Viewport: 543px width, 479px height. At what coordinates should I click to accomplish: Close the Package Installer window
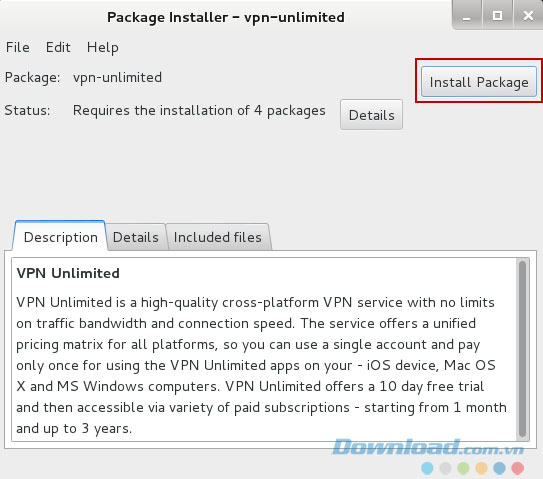pyautogui.click(x=528, y=15)
